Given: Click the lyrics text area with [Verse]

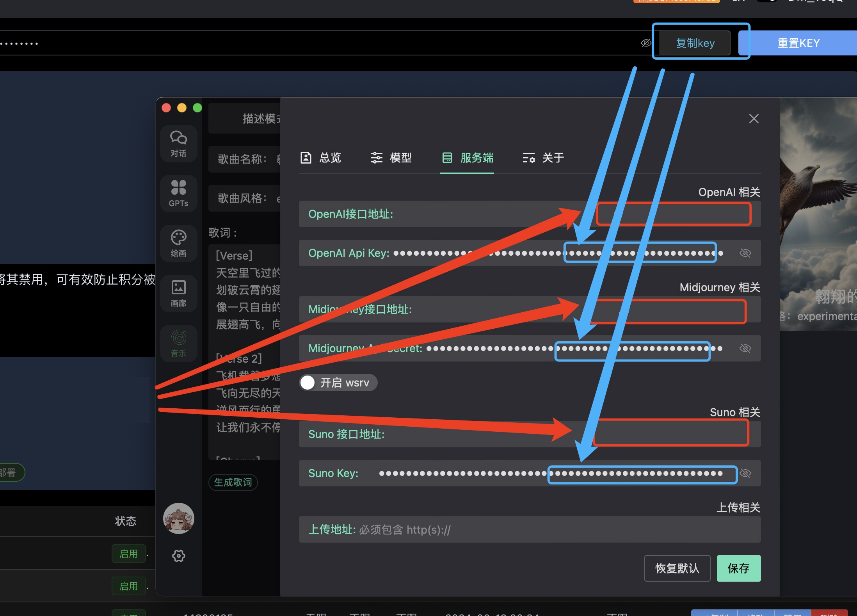Looking at the screenshot, I should (244, 352).
